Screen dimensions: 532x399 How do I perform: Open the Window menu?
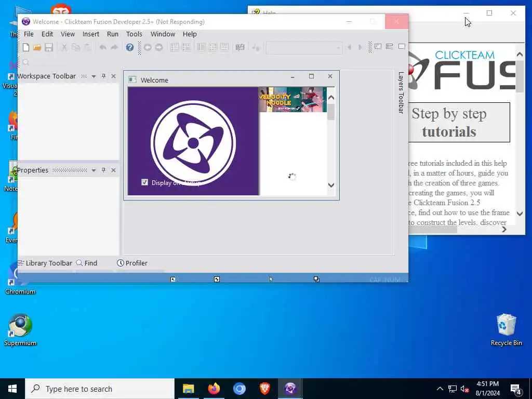[x=163, y=34]
